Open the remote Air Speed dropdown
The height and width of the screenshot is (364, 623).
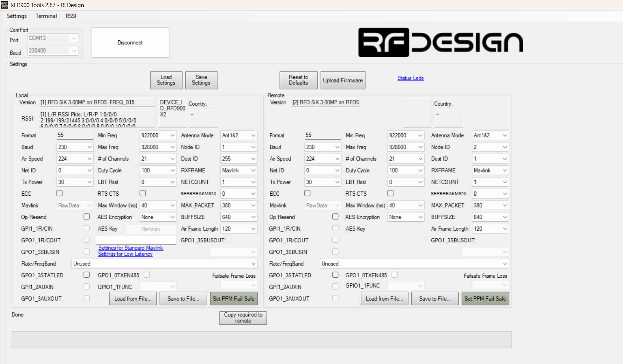tap(323, 159)
